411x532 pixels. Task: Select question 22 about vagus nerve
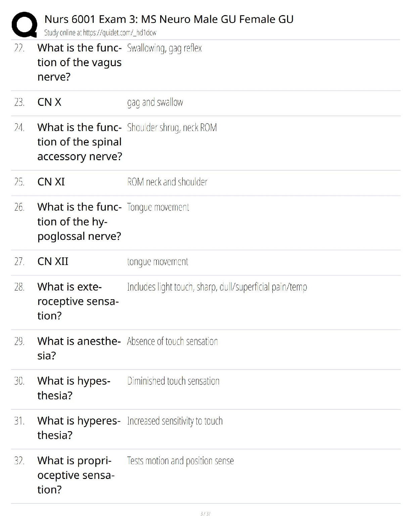click(80, 62)
